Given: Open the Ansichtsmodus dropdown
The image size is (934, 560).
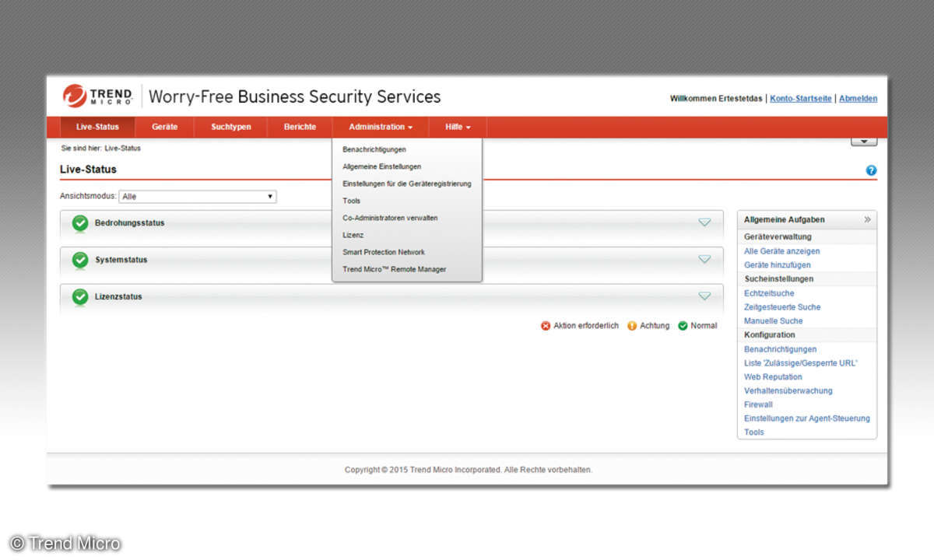Looking at the screenshot, I should (x=198, y=197).
